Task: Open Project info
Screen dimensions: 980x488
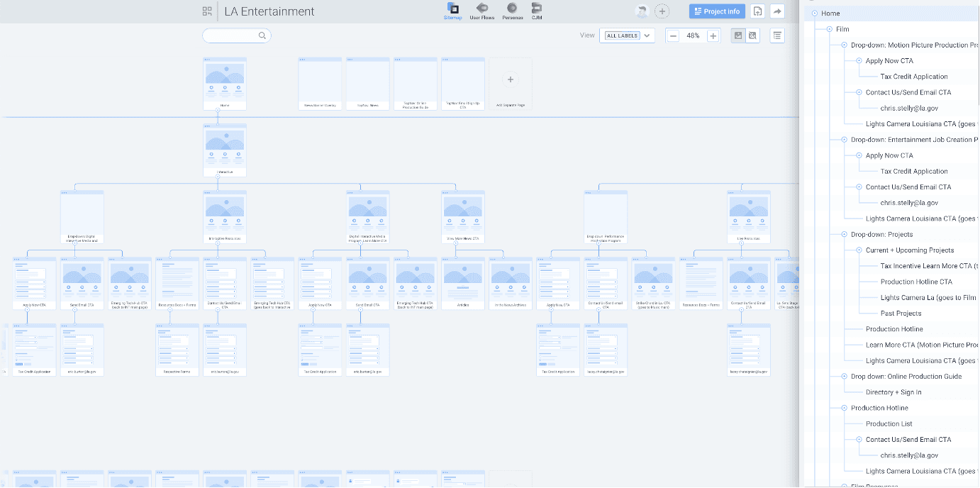Action: [x=717, y=11]
